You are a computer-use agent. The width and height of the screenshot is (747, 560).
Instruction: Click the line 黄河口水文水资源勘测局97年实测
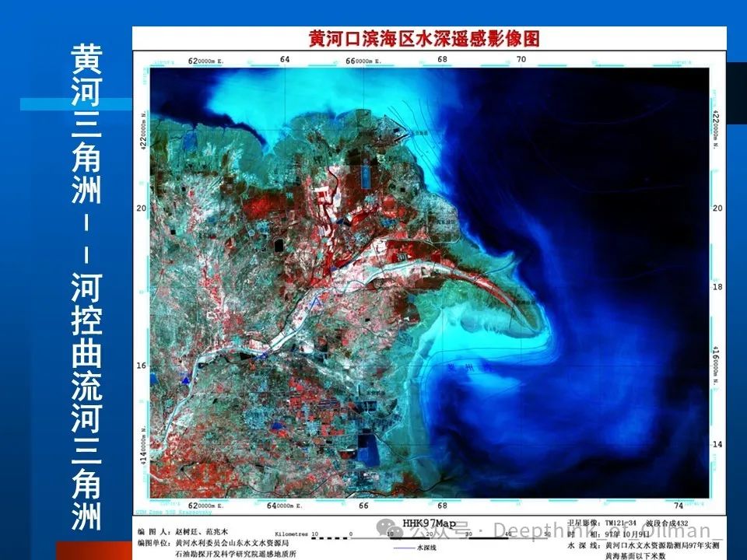(662, 545)
